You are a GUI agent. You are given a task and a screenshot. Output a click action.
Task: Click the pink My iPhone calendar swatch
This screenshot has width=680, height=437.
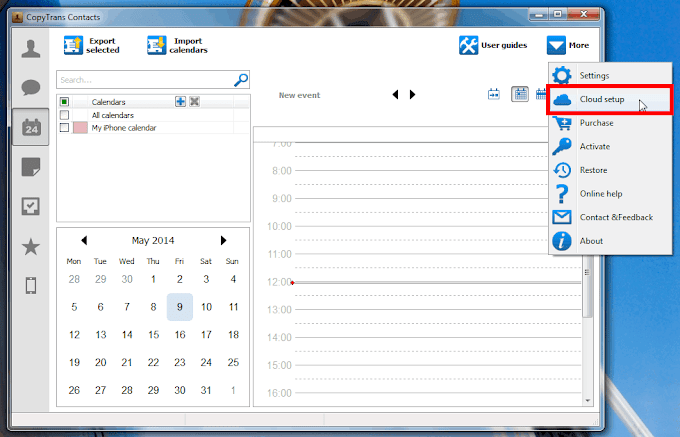click(x=80, y=127)
